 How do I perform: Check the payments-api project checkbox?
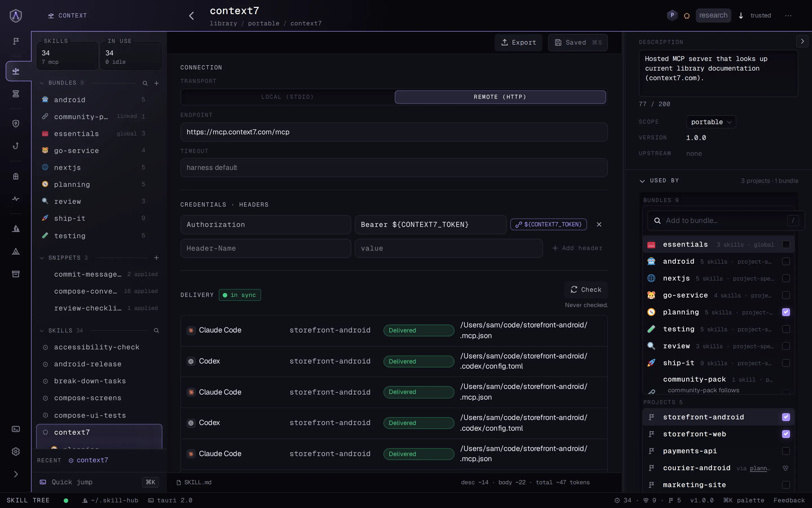786,451
